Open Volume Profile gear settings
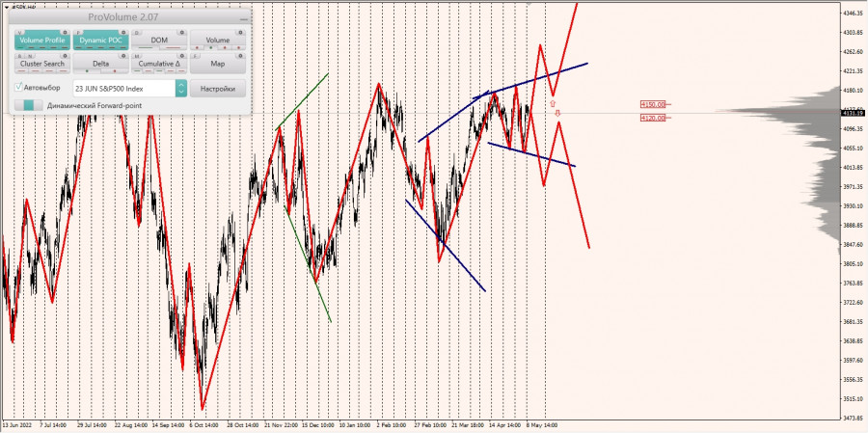Screen dimensions: 868x433 pyautogui.click(x=65, y=32)
